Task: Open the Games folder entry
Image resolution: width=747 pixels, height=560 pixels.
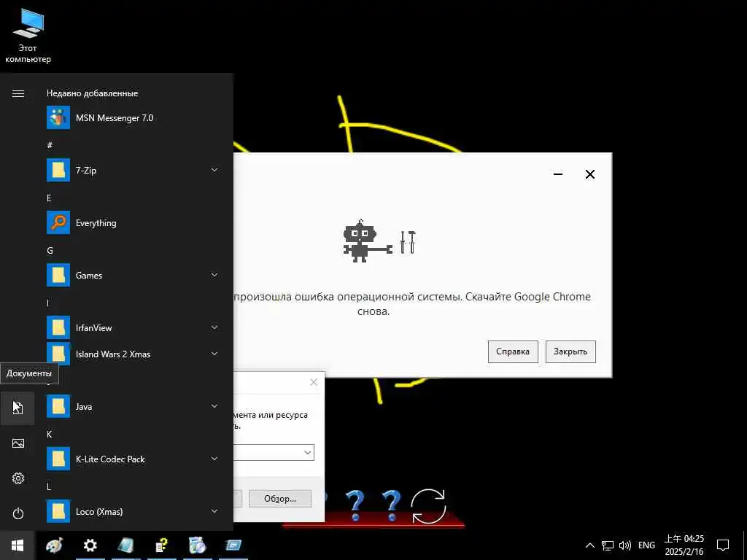Action: pos(133,275)
